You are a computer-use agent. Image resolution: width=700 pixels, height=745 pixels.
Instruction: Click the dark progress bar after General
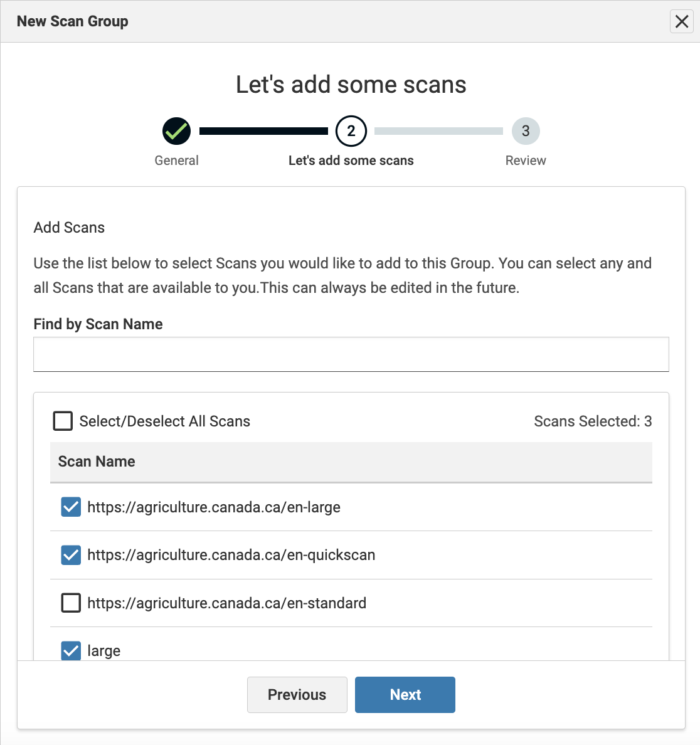click(x=263, y=131)
